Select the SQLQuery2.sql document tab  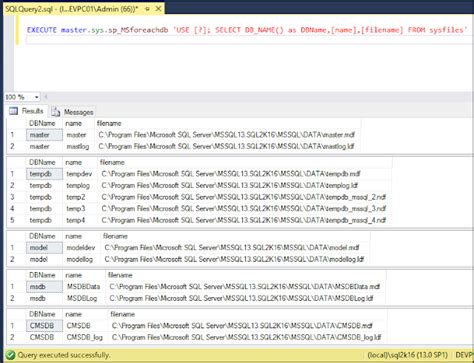[71, 9]
